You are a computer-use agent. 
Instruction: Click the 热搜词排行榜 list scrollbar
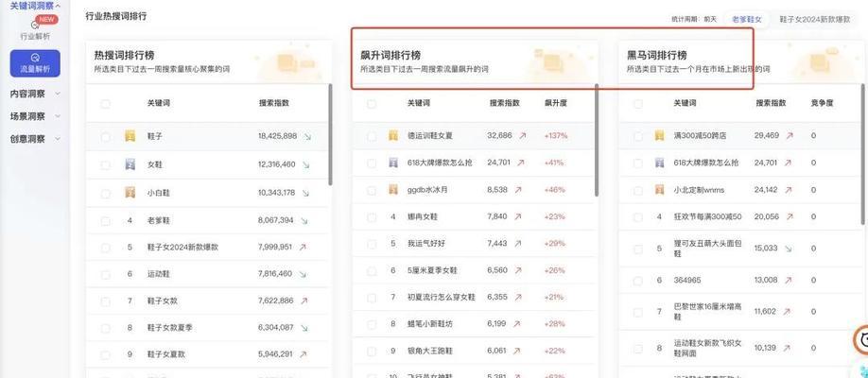pos(331,134)
